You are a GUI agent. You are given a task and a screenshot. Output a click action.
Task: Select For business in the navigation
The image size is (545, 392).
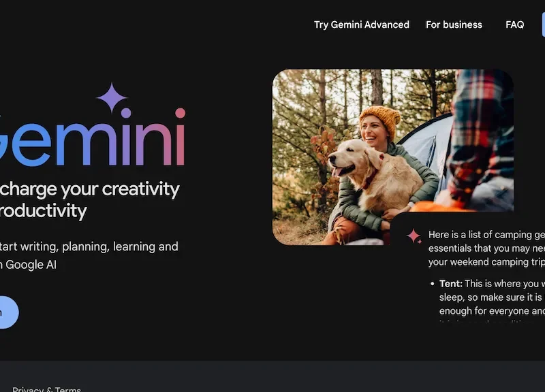pyautogui.click(x=454, y=24)
